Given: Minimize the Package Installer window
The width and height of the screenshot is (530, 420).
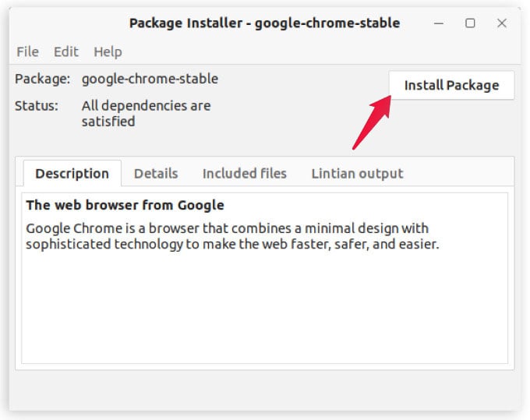Looking at the screenshot, I should [439, 23].
